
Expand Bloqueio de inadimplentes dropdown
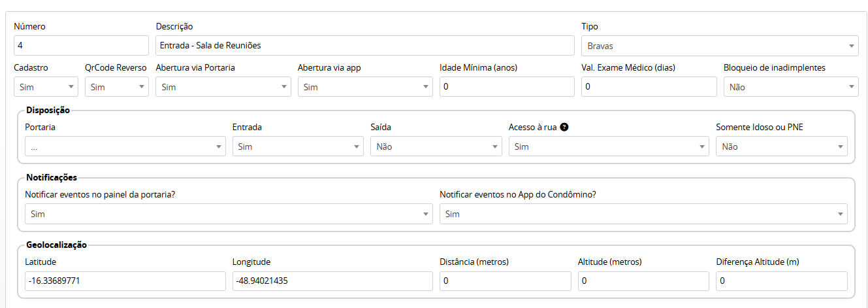coord(790,87)
